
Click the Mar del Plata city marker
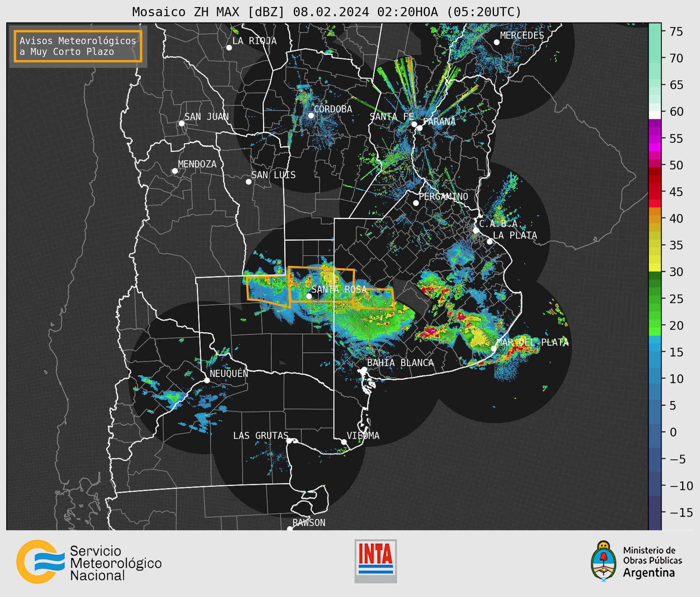coord(494,348)
